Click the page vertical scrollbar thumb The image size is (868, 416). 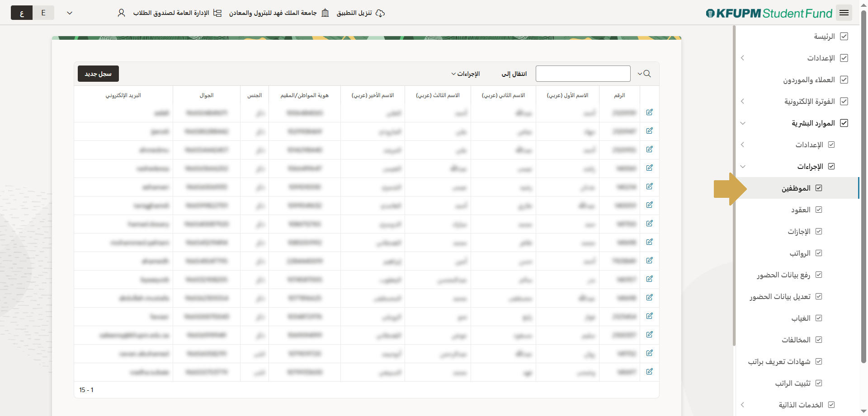[863, 186]
